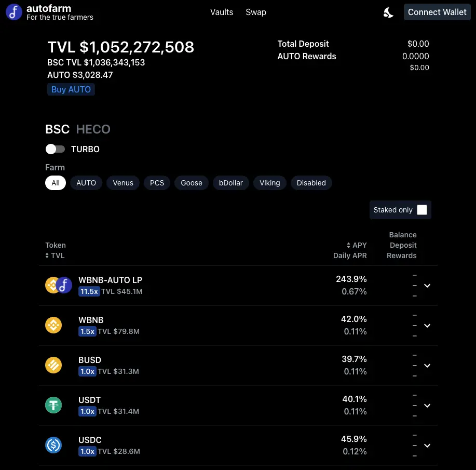
Task: Click TVL $79.8M text
Action: click(x=119, y=331)
